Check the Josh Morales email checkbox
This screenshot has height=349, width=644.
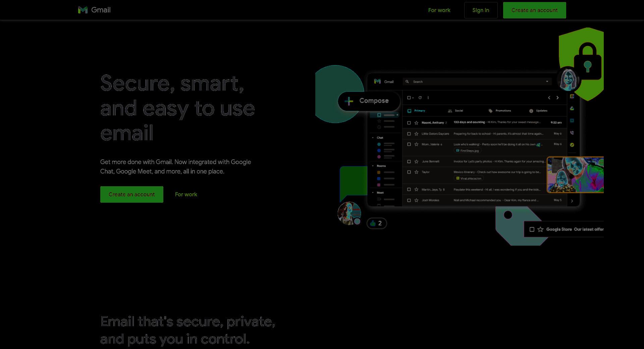click(x=409, y=200)
